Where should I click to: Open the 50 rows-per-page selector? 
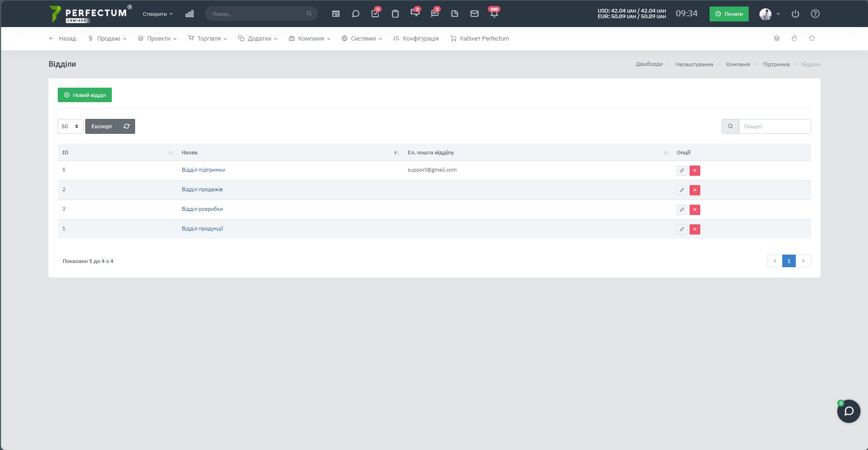(x=70, y=126)
